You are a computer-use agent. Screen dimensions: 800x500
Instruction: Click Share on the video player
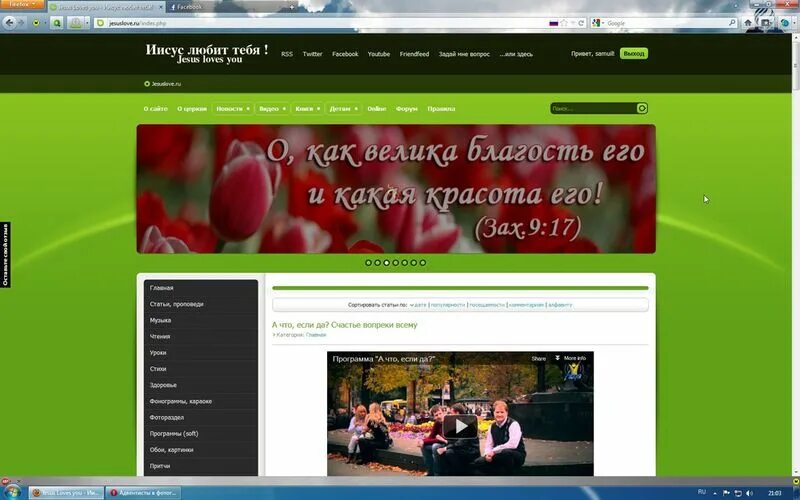[x=538, y=359]
